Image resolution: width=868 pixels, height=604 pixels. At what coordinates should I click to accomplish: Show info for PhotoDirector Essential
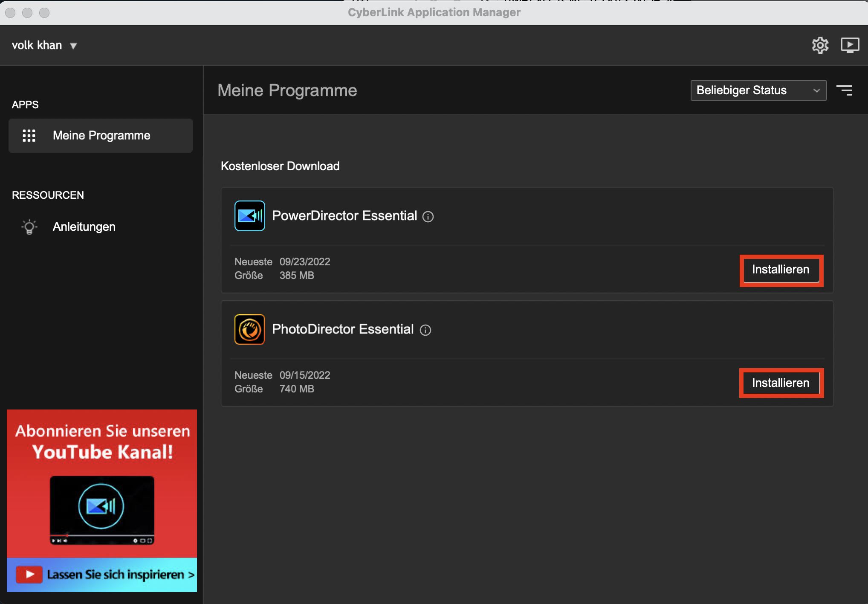(425, 330)
